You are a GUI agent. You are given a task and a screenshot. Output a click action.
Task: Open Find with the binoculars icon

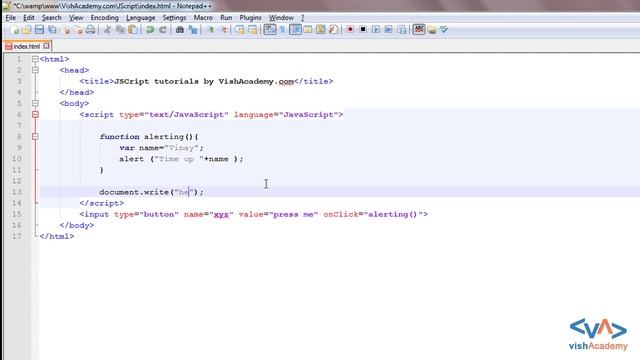pyautogui.click(x=180, y=30)
